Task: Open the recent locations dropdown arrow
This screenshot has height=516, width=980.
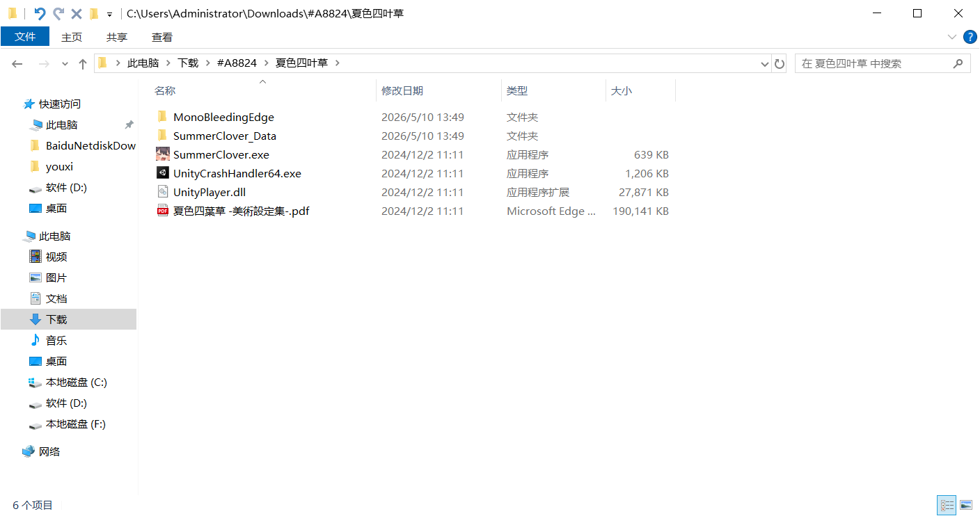Action: coord(65,64)
